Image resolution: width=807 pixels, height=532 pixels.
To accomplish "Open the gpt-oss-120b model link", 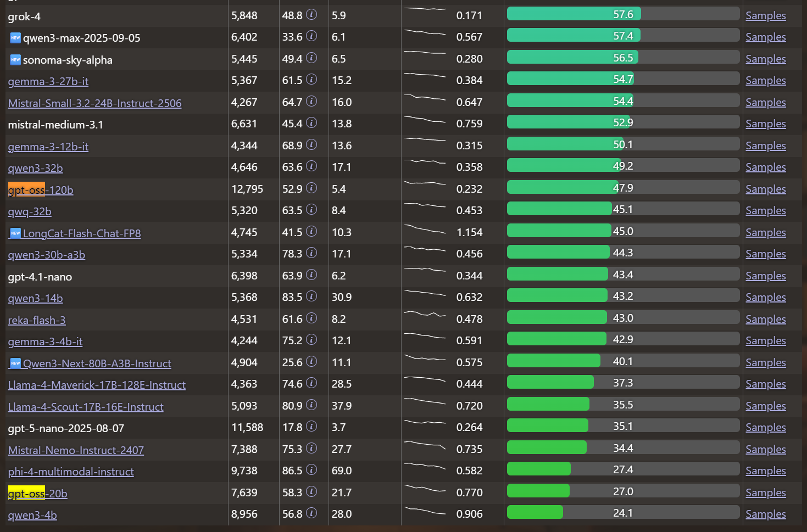I will point(41,190).
